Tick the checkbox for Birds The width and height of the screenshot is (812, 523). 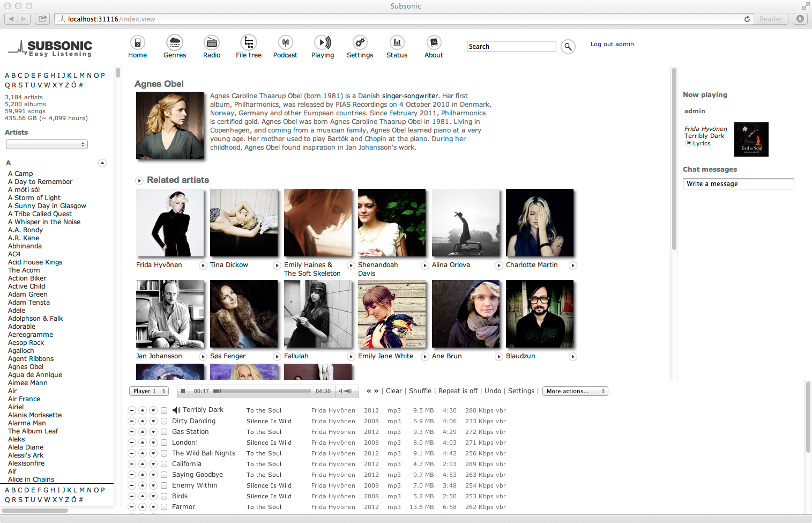pyautogui.click(x=164, y=496)
